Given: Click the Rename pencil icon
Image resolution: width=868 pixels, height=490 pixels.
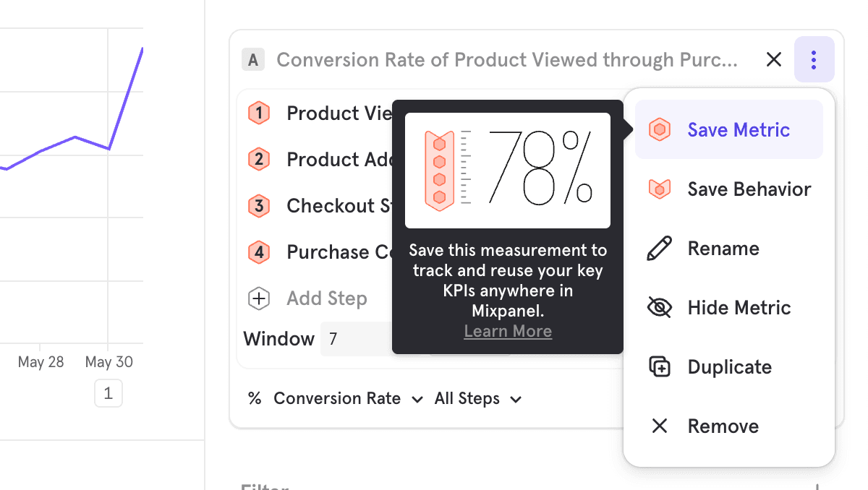Looking at the screenshot, I should point(659,249).
